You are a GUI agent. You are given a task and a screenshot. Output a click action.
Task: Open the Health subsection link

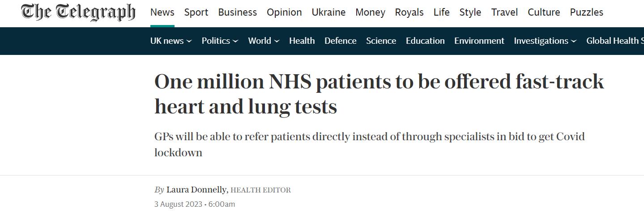coord(302,41)
